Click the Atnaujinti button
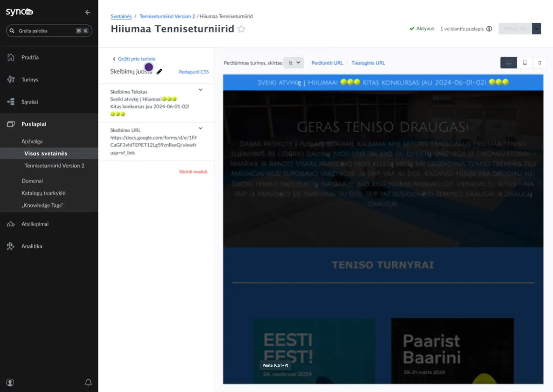Image resolution: width=553 pixels, height=392 pixels. 515,28
